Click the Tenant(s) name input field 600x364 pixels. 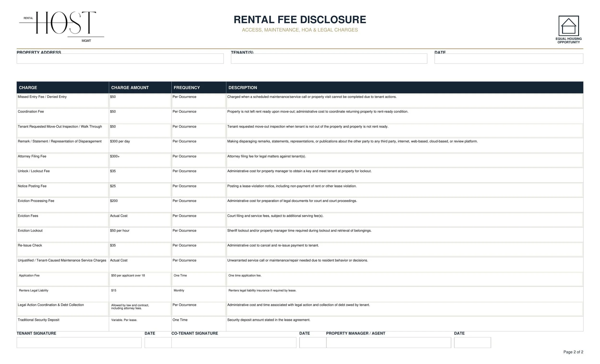click(x=329, y=59)
